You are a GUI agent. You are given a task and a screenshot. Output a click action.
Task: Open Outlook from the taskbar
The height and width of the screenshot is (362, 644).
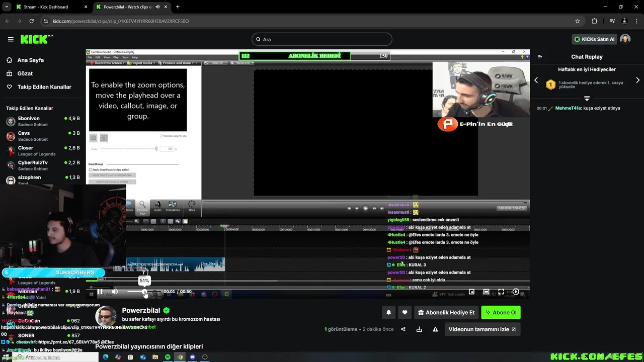(143, 357)
